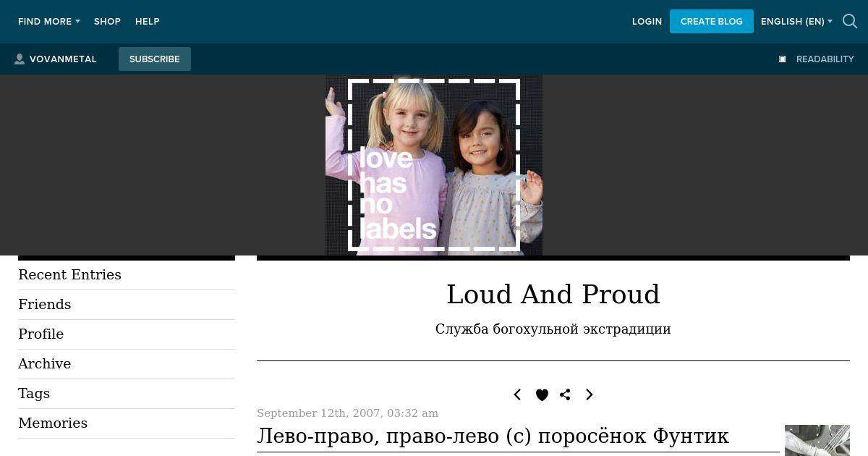The height and width of the screenshot is (456, 868).
Task: Go to next entry arrow
Action: (x=589, y=394)
